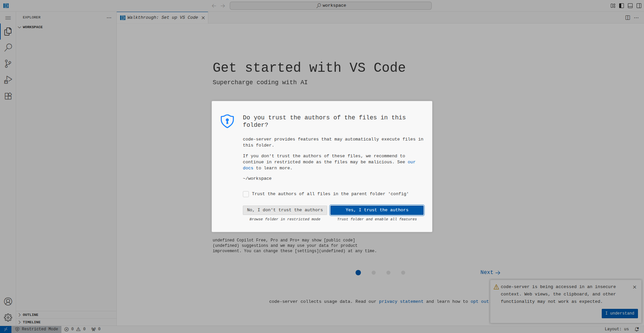This screenshot has width=644, height=333.
Task: Check the trust parent folder 'config' checkbox
Action: click(x=246, y=194)
